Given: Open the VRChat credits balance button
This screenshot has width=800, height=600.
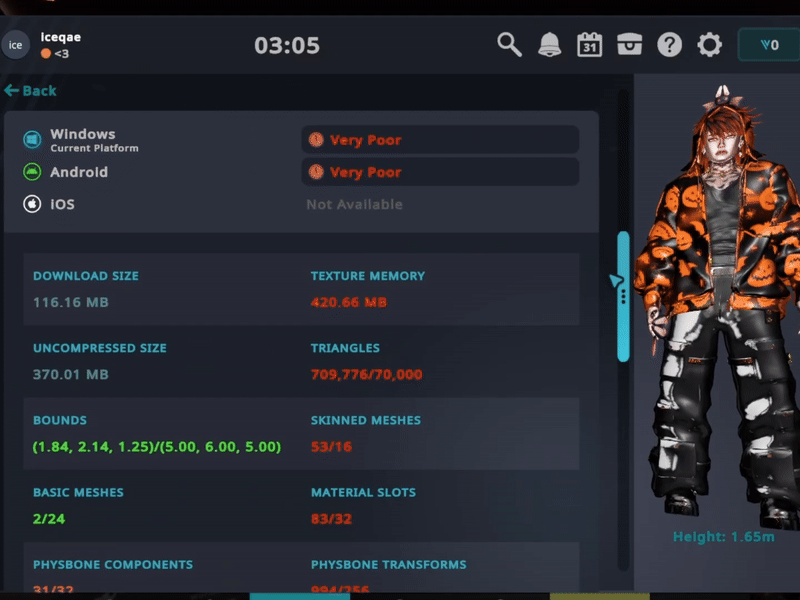Looking at the screenshot, I should (768, 45).
